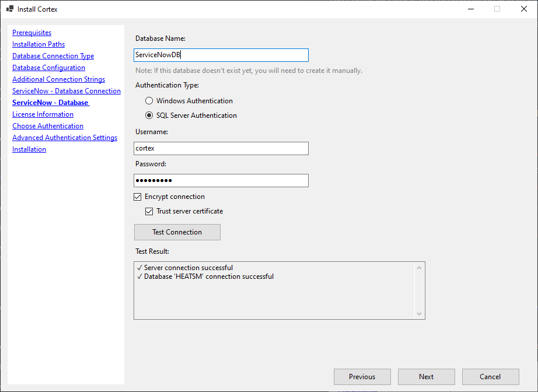Viewport: 538px width, 392px height.
Task: Uncheck Trust server certificate
Action: (x=149, y=211)
